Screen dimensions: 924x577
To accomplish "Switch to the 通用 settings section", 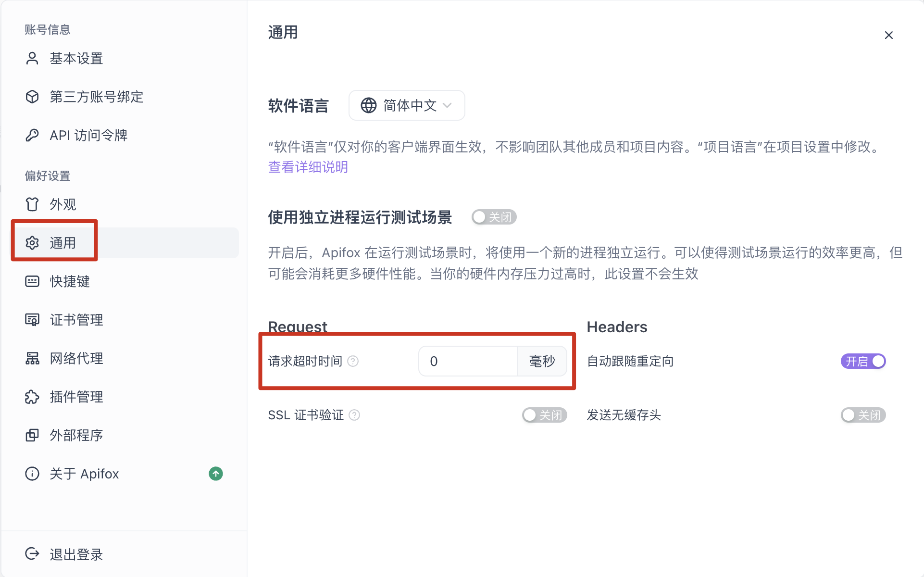I will pyautogui.click(x=62, y=242).
